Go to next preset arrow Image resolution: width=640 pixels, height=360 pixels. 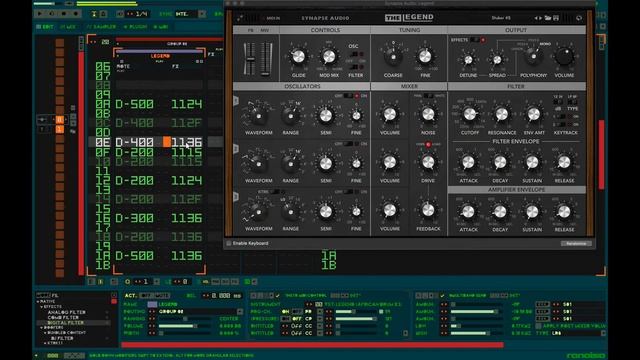tap(541, 18)
